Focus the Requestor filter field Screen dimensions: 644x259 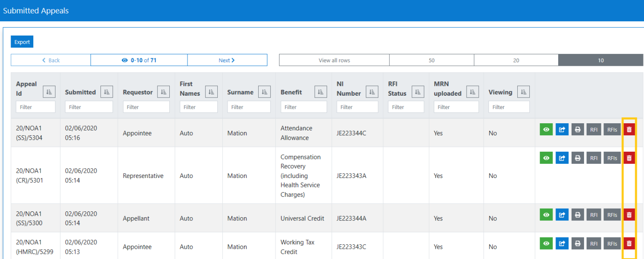[x=146, y=107]
